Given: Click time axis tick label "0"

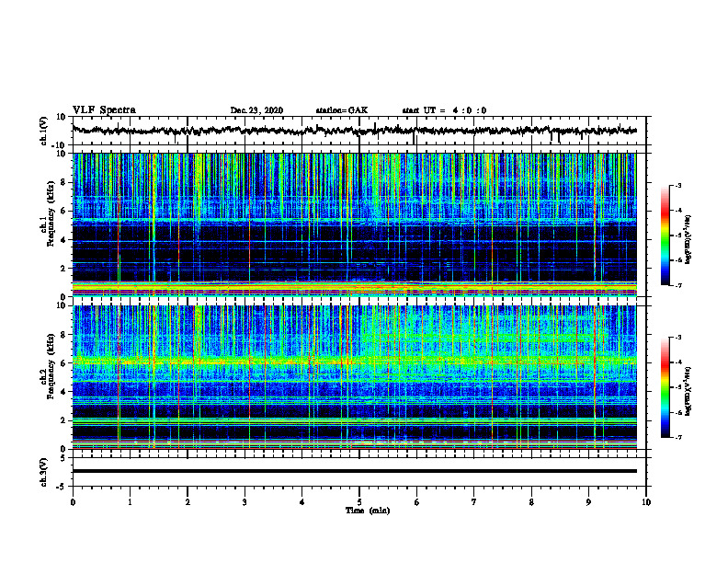Looking at the screenshot, I should [73, 502].
